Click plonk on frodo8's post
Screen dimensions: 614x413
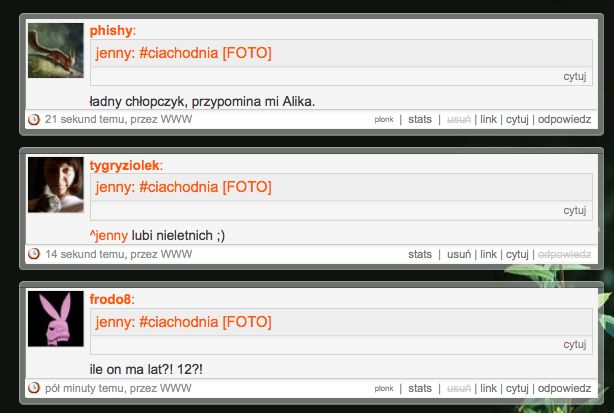tap(383, 388)
